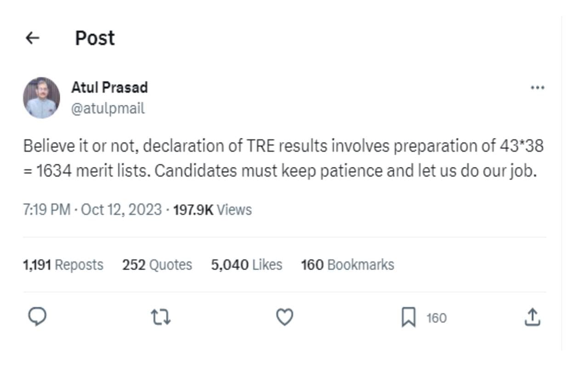Viewport: 588px width, 368px height.
Task: Click the Atul Prasad display name
Action: pos(109,87)
